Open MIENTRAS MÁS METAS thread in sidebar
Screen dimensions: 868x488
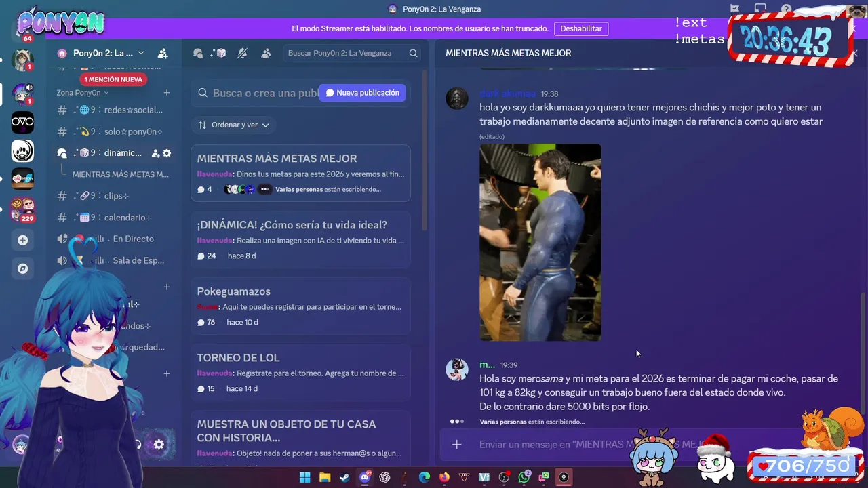coord(121,174)
